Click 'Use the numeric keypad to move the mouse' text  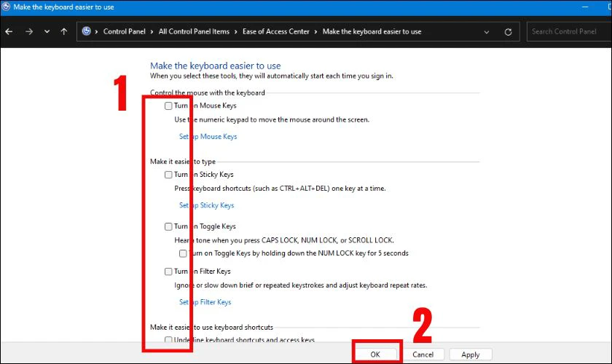[x=272, y=120]
